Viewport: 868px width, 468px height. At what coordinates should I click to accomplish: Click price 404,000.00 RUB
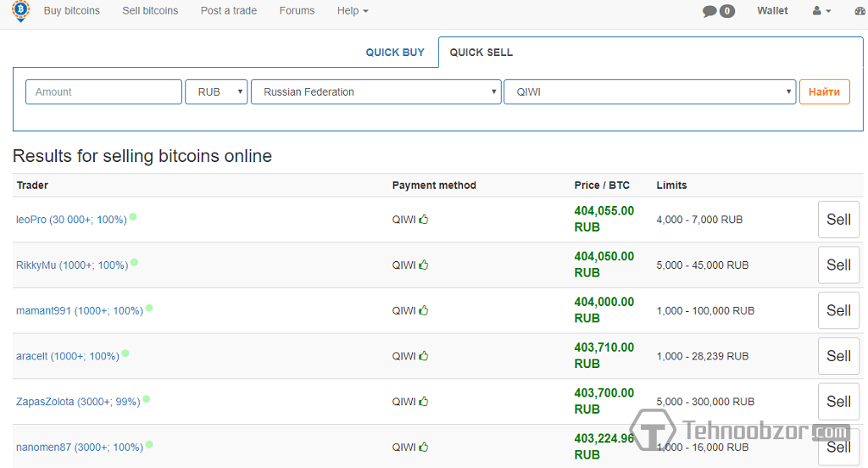pyautogui.click(x=604, y=309)
